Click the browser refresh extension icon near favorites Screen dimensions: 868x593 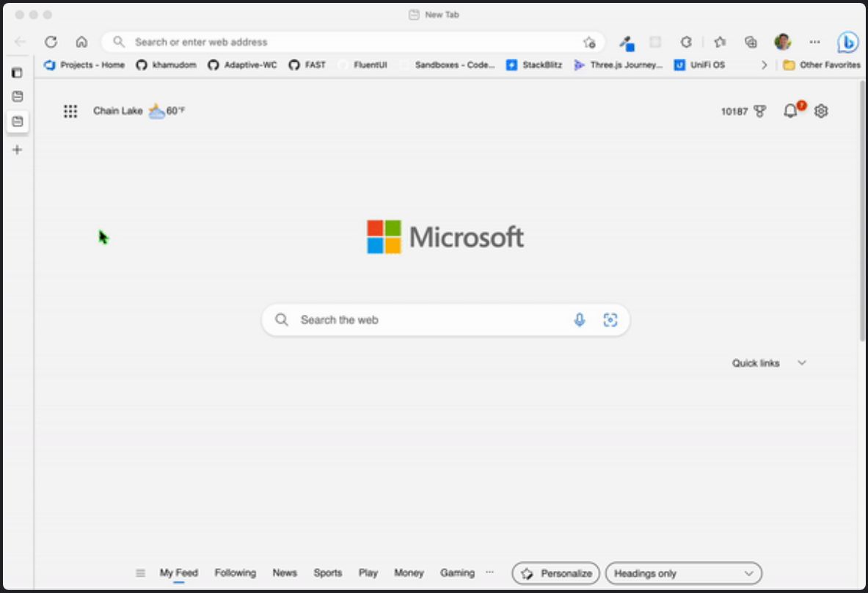point(686,42)
